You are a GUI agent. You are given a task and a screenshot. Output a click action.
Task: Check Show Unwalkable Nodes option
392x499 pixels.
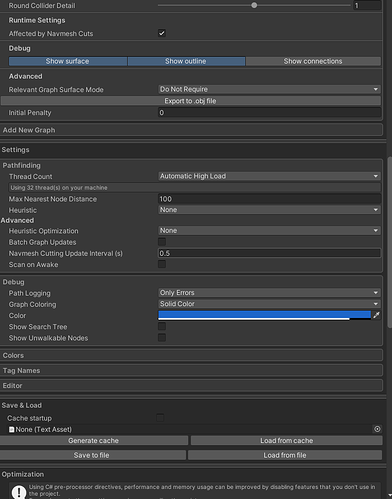162,337
